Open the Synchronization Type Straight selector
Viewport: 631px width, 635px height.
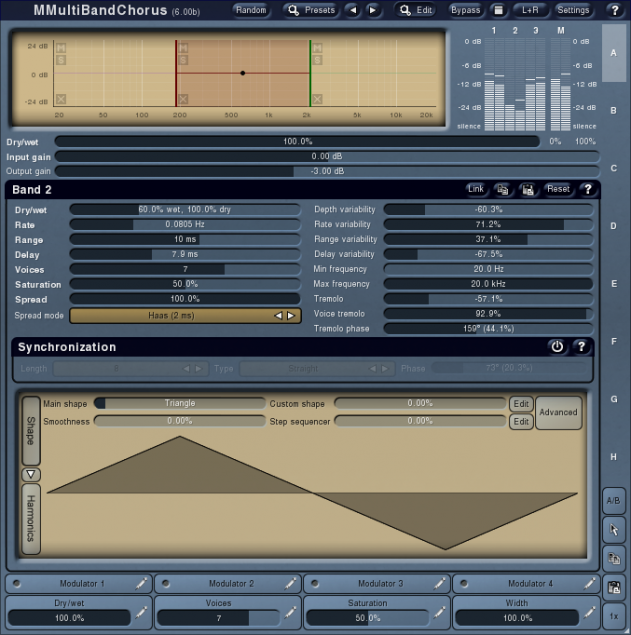(x=317, y=369)
